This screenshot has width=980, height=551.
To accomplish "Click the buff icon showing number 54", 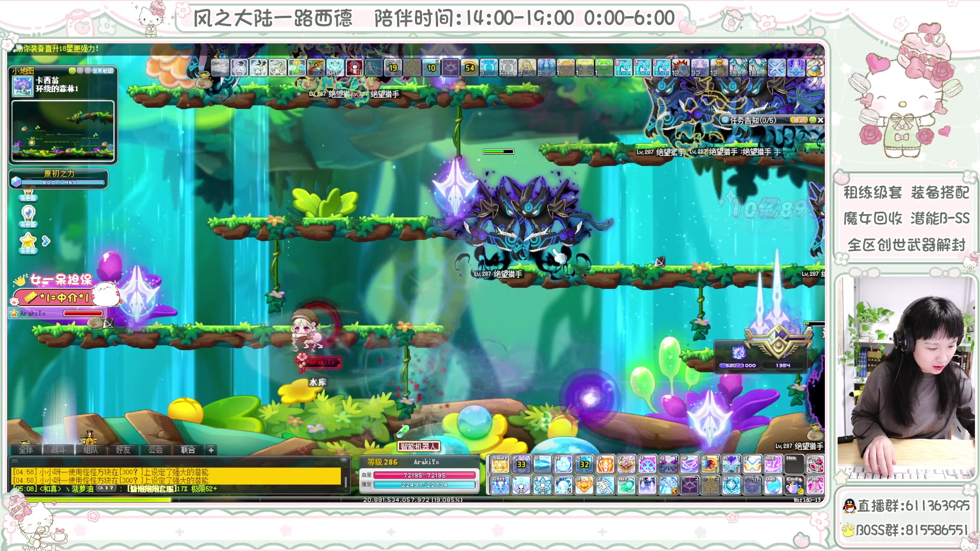I will coord(470,67).
